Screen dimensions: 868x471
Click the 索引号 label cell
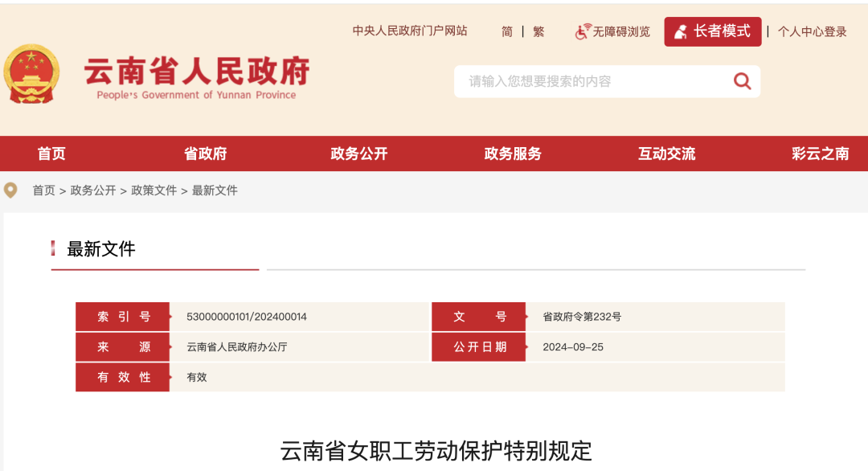point(122,316)
